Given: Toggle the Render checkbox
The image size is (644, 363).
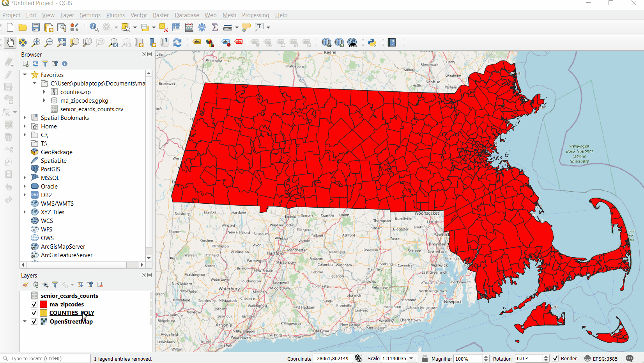Looking at the screenshot, I should pyautogui.click(x=556, y=358).
